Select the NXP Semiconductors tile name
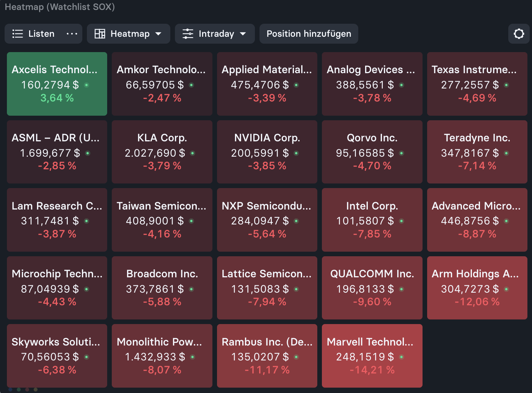 click(x=266, y=206)
